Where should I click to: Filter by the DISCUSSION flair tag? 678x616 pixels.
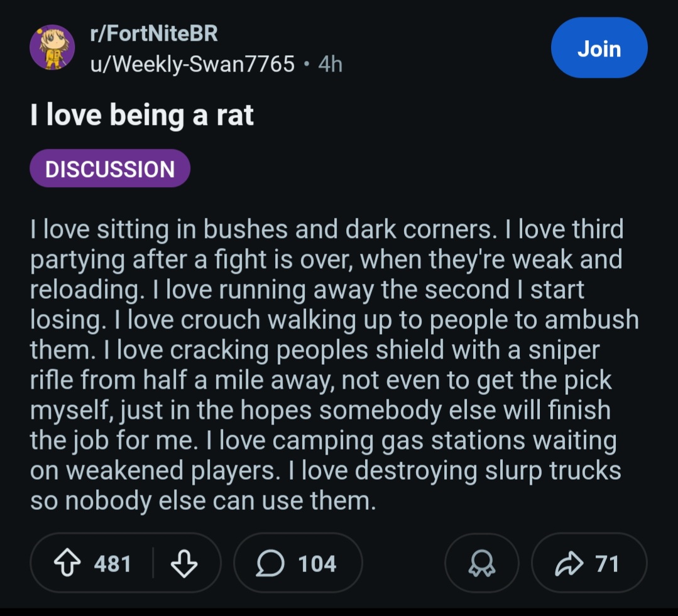110,168
